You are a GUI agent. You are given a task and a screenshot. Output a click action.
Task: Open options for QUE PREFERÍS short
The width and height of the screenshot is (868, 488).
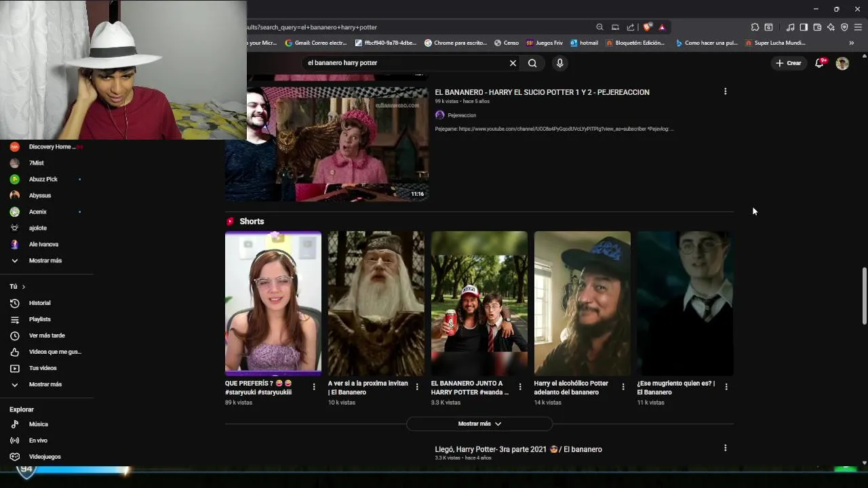(314, 387)
